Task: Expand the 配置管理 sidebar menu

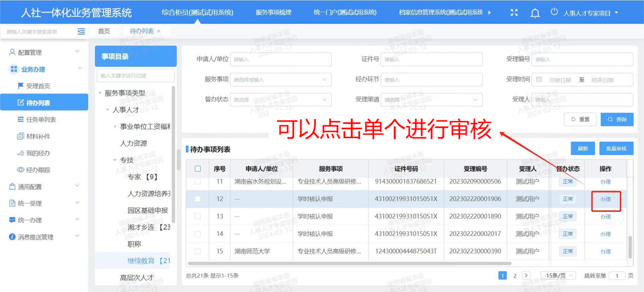Action: pyautogui.click(x=44, y=52)
